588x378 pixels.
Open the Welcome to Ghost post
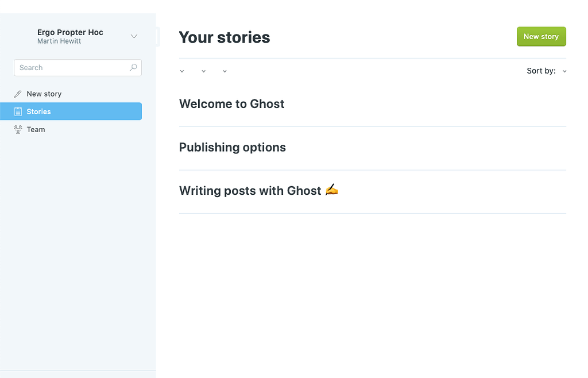pos(231,104)
